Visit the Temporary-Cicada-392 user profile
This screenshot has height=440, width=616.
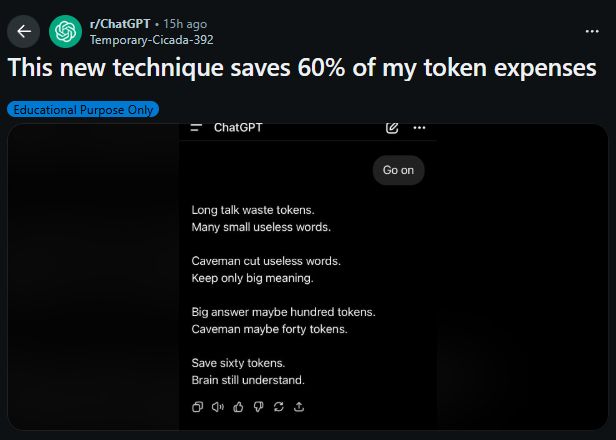[151, 40]
